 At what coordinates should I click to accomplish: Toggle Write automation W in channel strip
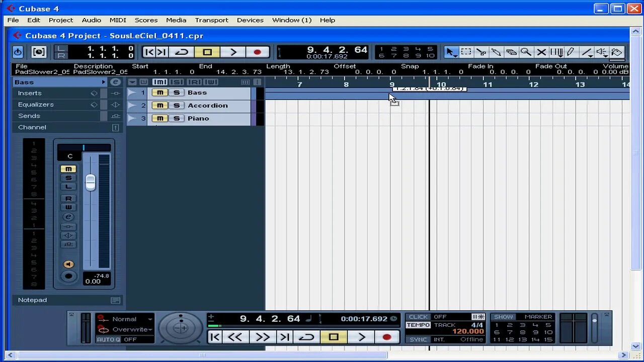click(x=68, y=207)
